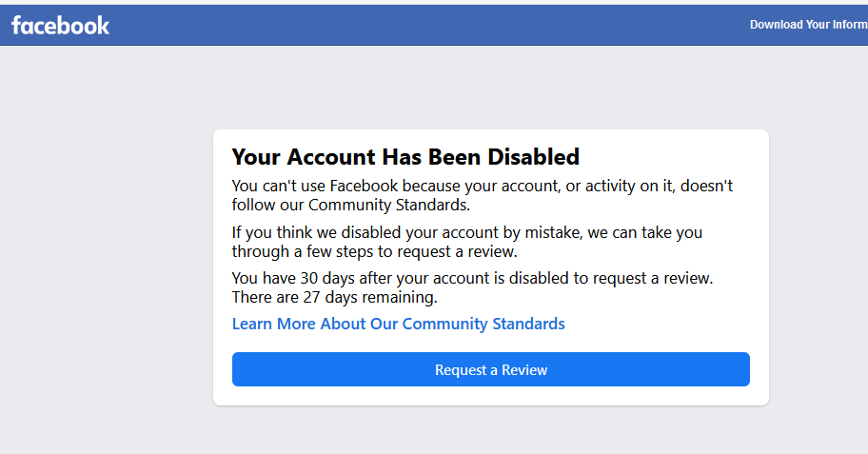Click the gray area above the dialog card
This screenshot has width=868, height=454.
(490, 89)
